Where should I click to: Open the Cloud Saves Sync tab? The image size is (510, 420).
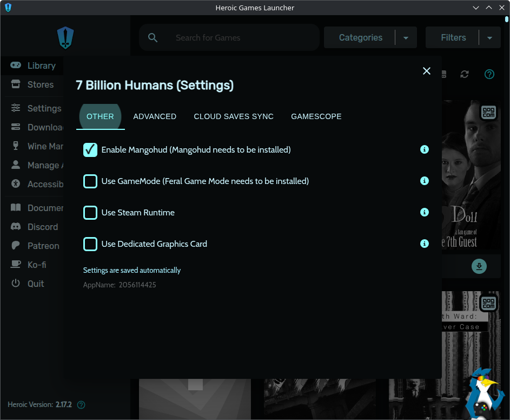point(234,116)
